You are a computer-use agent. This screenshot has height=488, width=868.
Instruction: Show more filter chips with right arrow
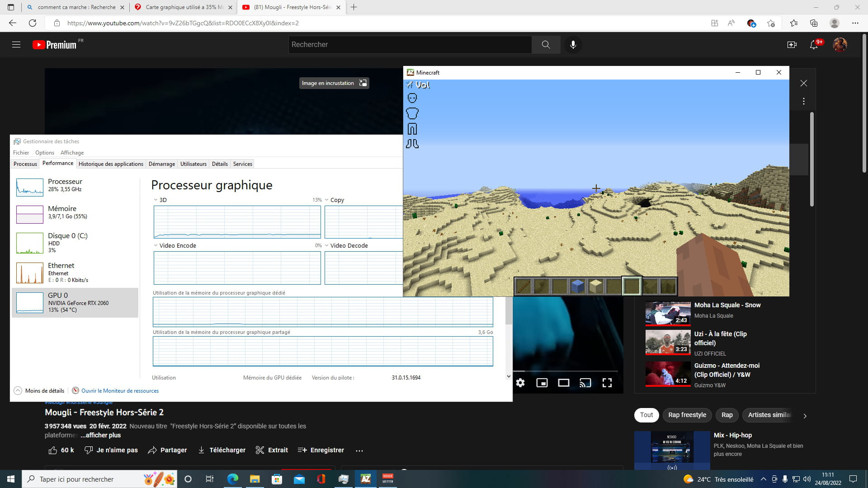click(805, 416)
